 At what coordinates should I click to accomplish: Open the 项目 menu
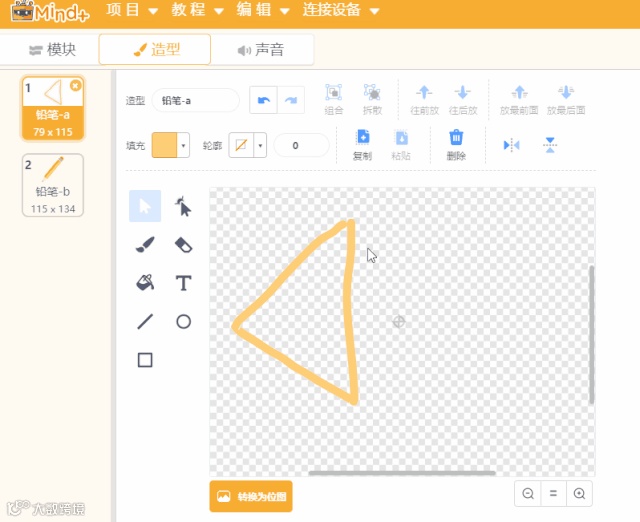(x=132, y=10)
